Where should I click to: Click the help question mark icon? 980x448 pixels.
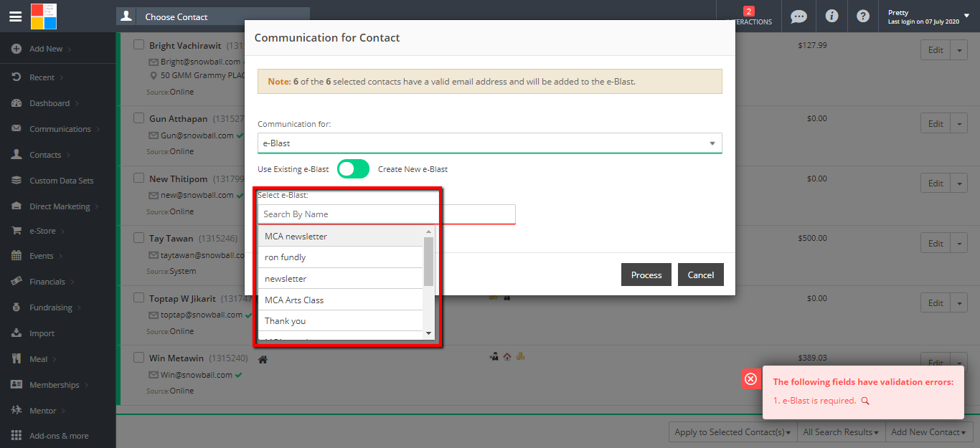(863, 16)
